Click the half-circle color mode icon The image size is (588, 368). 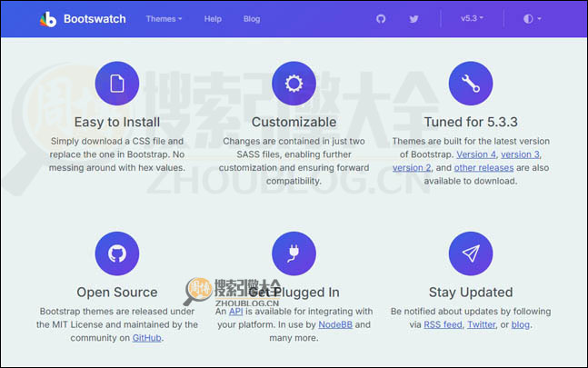click(x=528, y=19)
